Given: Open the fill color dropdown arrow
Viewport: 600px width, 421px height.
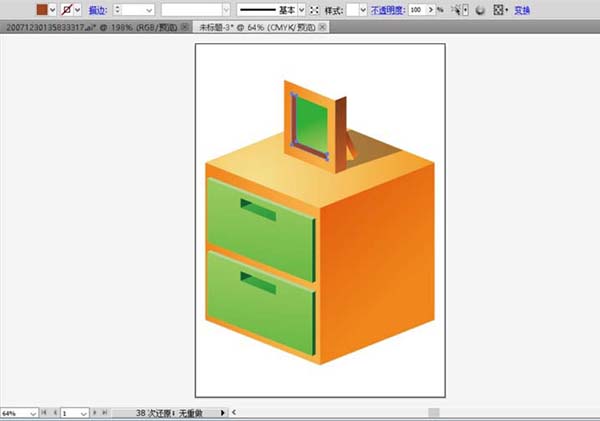Looking at the screenshot, I should 52,10.
